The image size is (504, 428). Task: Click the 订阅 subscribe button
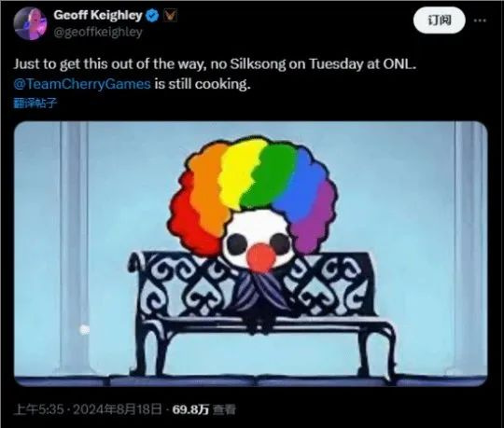click(x=439, y=21)
